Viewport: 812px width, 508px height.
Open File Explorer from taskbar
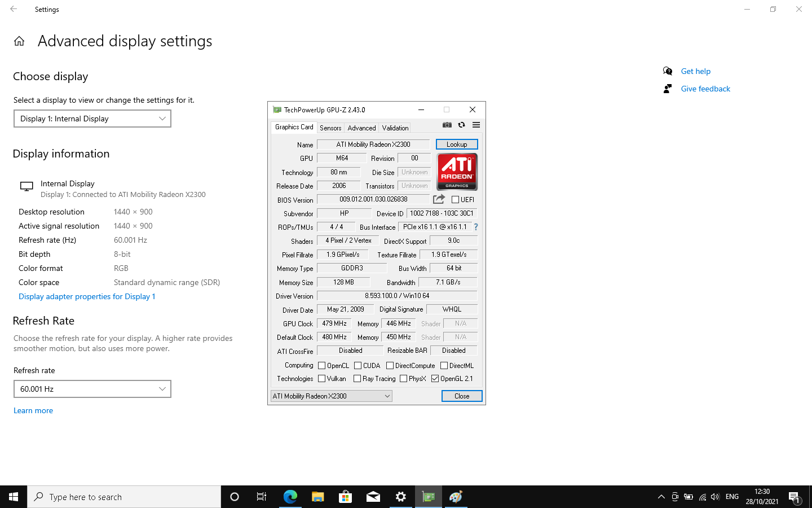(x=317, y=497)
